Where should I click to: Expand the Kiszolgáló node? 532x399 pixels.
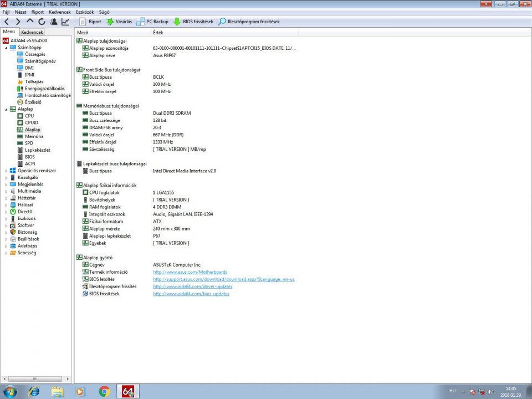(6, 178)
